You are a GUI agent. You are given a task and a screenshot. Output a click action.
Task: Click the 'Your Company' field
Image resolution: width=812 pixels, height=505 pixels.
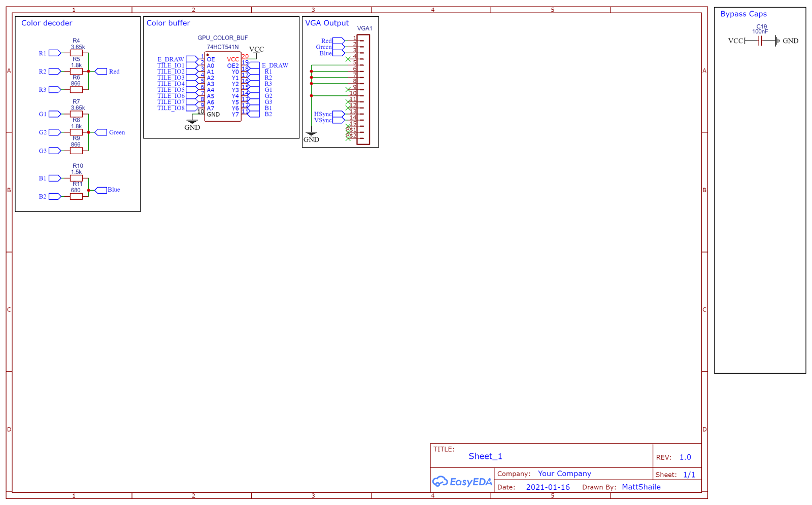564,474
